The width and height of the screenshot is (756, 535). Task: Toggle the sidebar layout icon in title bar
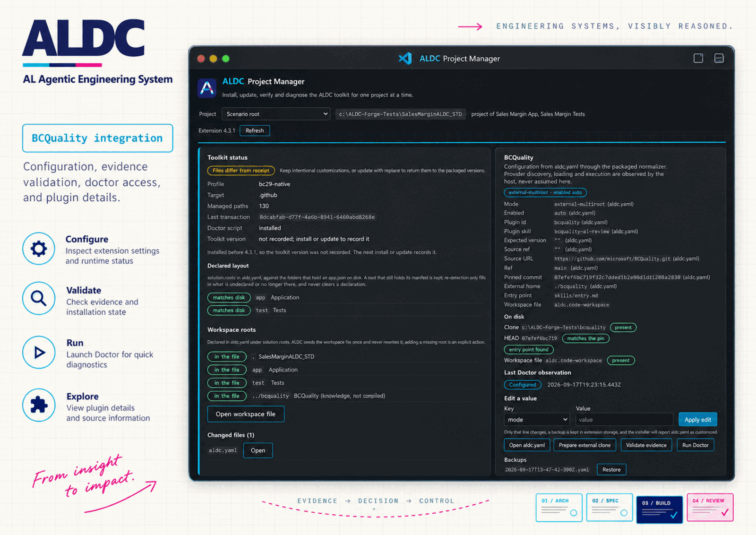pyautogui.click(x=698, y=58)
